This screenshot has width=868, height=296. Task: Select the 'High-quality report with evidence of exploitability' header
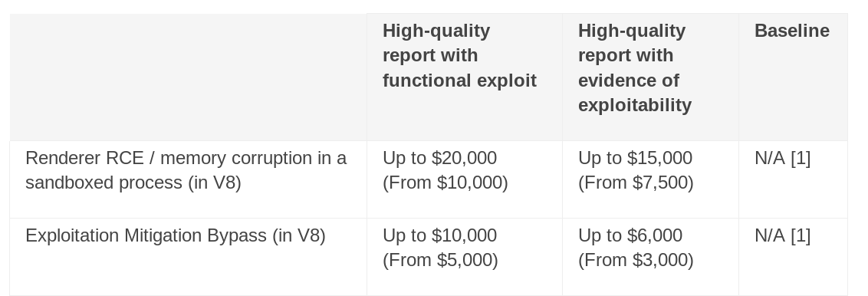[x=635, y=67]
